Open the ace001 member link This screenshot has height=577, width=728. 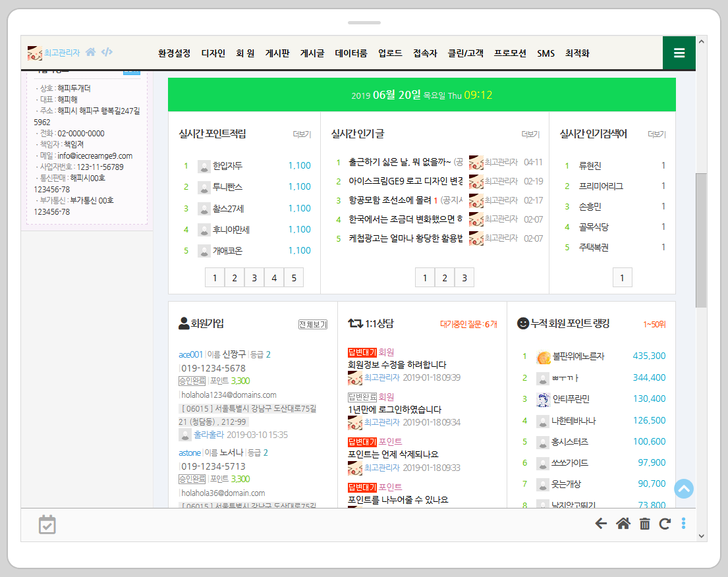190,354
